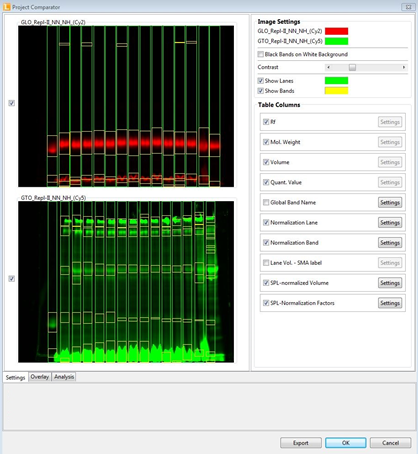Uncheck the Show Lanes option
The image size is (418, 454).
pyautogui.click(x=261, y=81)
